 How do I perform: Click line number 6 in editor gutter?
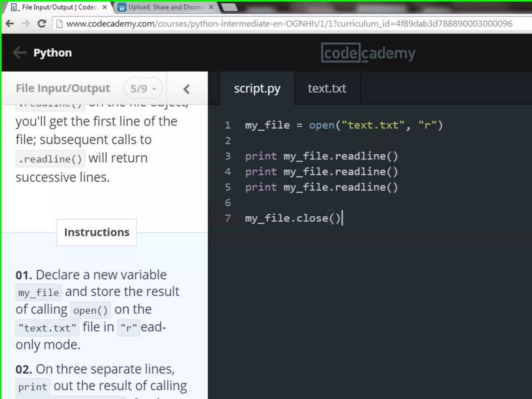click(228, 203)
